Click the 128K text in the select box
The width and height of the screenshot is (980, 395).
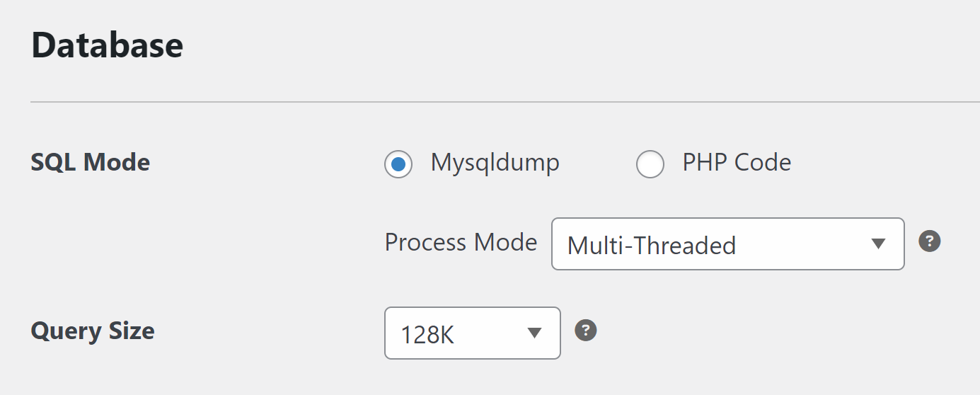pyautogui.click(x=427, y=334)
